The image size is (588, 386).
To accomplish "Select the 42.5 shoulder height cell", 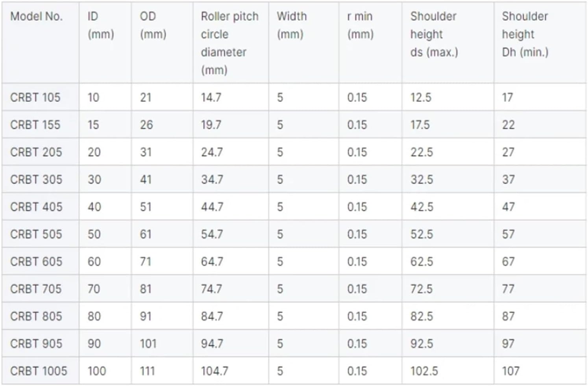I will 422,207.
